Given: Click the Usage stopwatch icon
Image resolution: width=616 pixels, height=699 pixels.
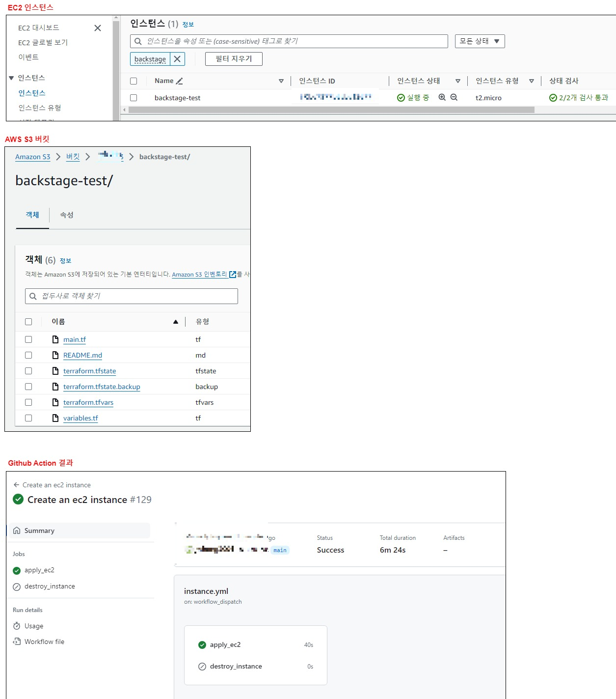Looking at the screenshot, I should click(17, 626).
